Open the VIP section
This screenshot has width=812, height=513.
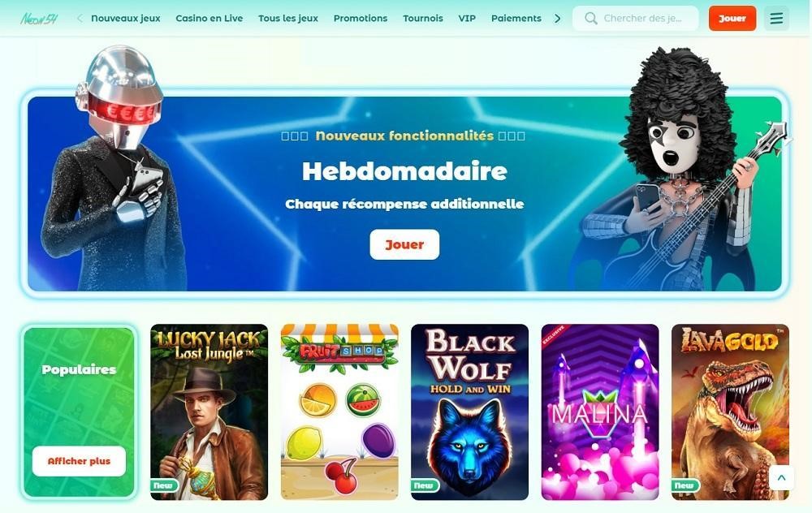(467, 18)
